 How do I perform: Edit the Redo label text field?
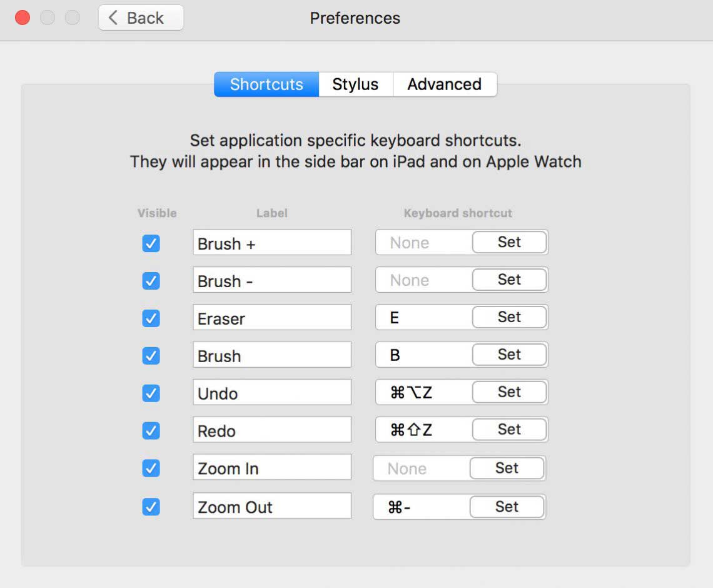tap(272, 430)
